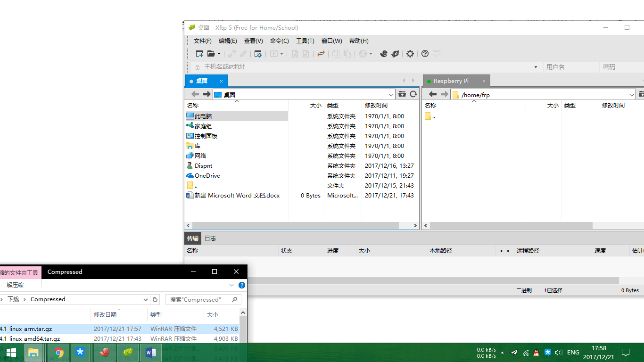The height and width of the screenshot is (362, 644).
Task: Click the 密码 password field
Action: (622, 67)
